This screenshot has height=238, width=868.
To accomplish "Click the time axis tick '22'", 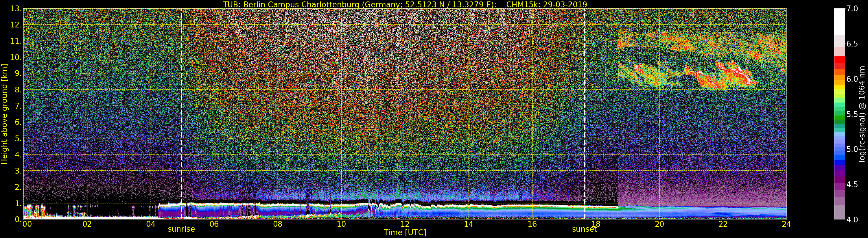I will [723, 224].
